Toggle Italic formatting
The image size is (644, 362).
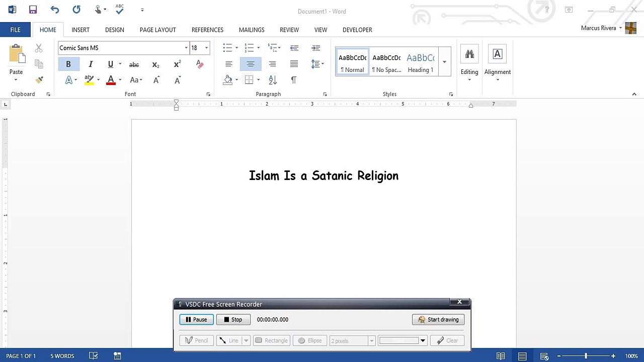point(91,64)
